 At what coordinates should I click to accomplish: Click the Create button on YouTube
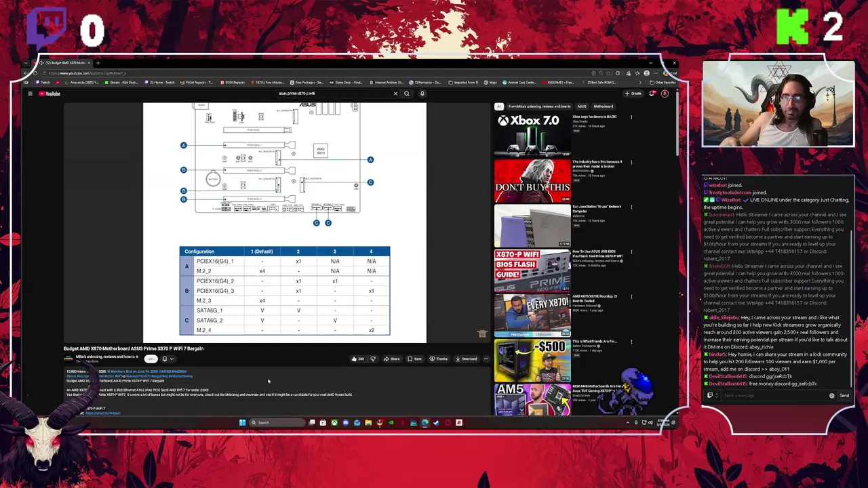click(x=633, y=94)
